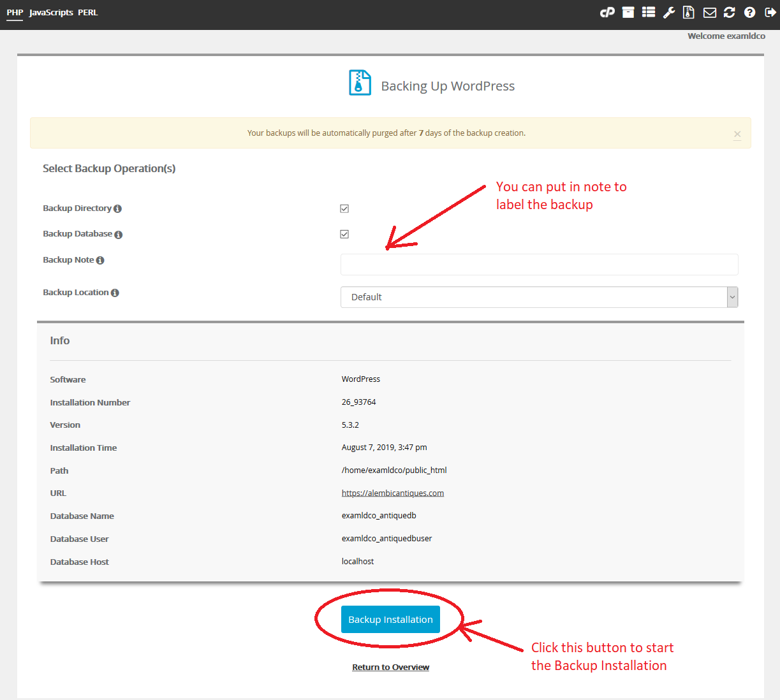This screenshot has width=780, height=700.
Task: Dismiss the backup purge notice
Action: (737, 134)
